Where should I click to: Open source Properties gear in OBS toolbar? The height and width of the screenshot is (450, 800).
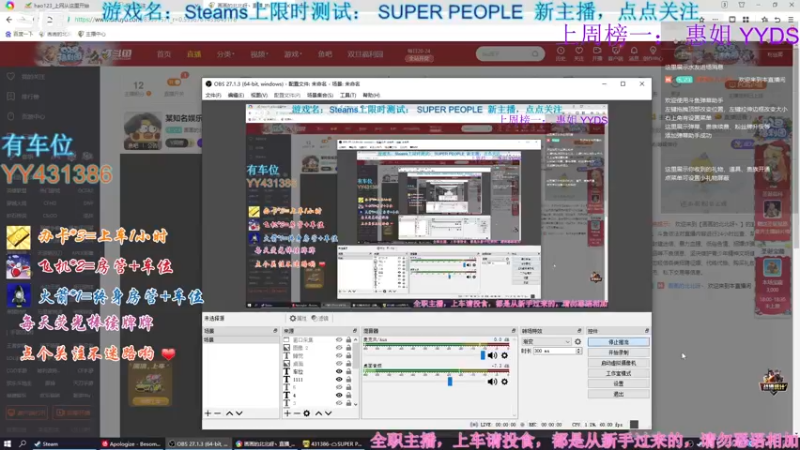298,318
